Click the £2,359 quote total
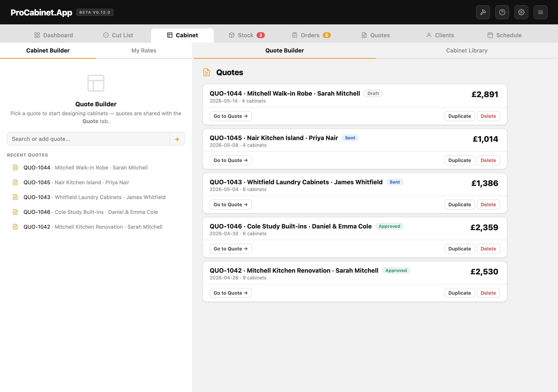558x392 pixels. coord(484,227)
